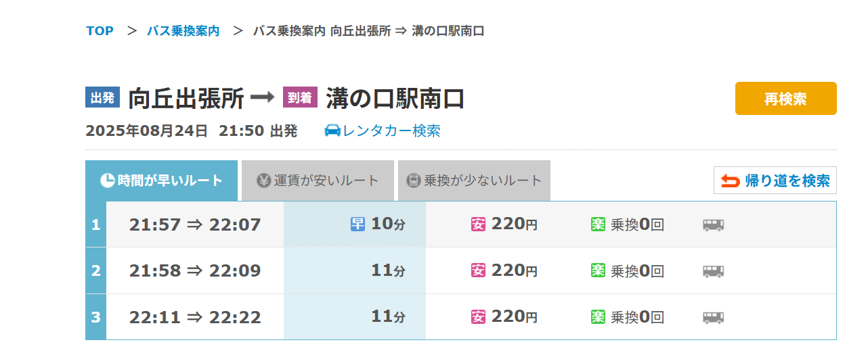
Task: Open the レンタカー検索 link
Action: click(x=391, y=131)
